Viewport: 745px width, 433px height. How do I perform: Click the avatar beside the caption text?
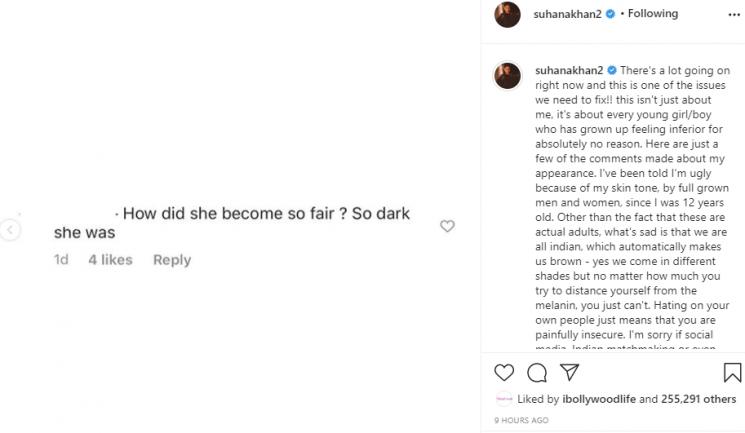tap(507, 74)
